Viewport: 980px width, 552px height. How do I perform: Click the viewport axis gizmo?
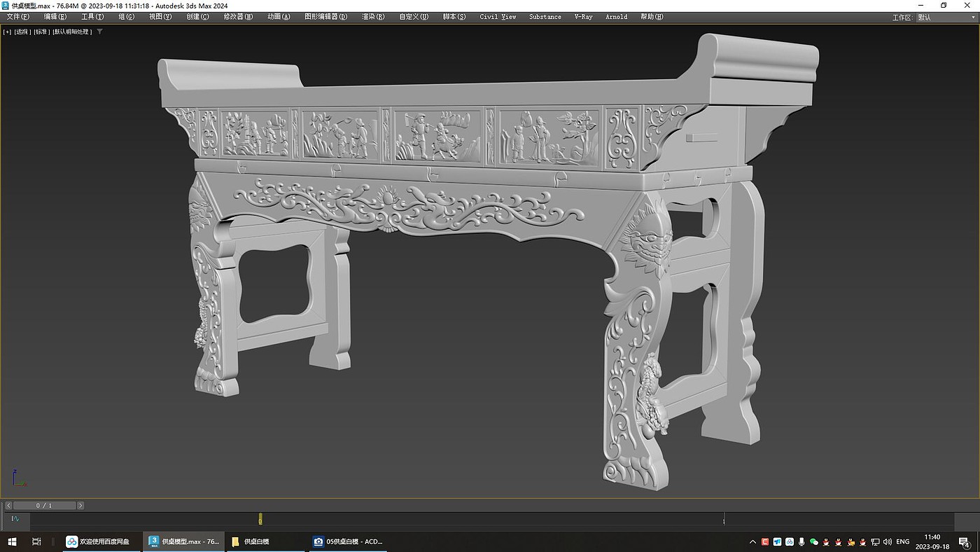(x=19, y=479)
